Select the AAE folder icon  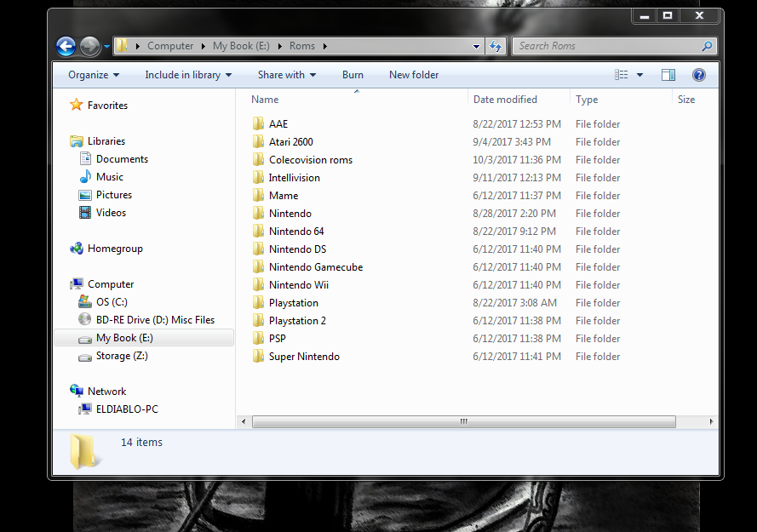point(258,123)
